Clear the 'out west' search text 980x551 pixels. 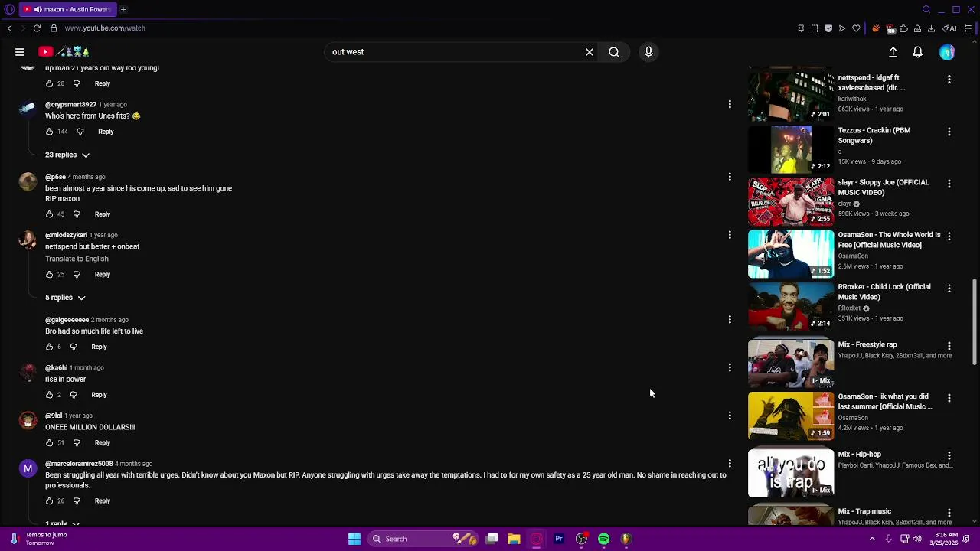tap(590, 52)
